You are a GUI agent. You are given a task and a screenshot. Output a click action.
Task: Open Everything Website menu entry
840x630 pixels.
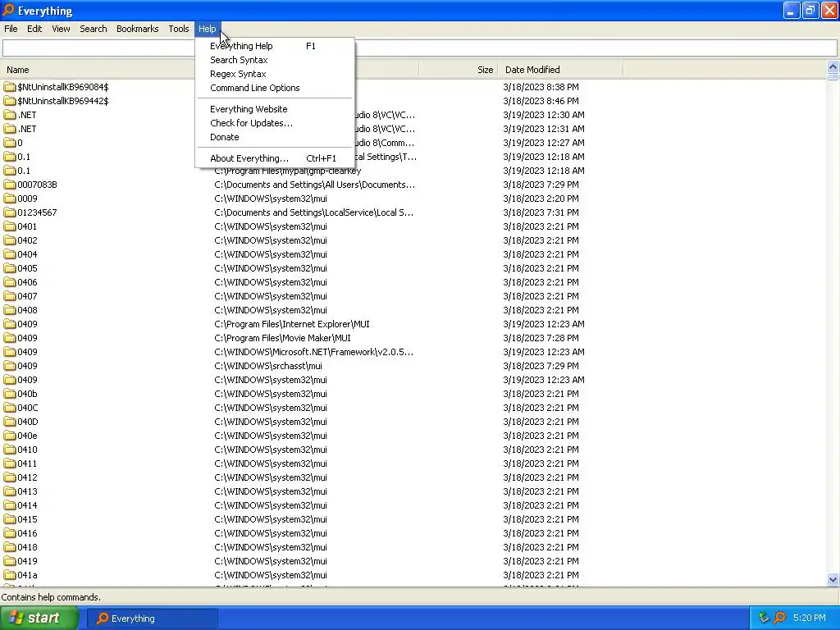tap(274, 109)
